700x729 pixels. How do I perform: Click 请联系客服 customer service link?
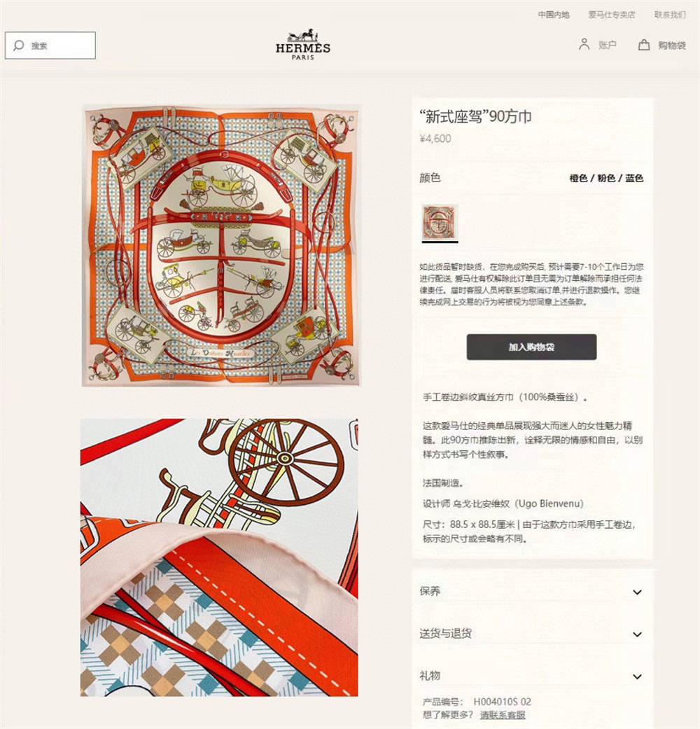pos(503,714)
